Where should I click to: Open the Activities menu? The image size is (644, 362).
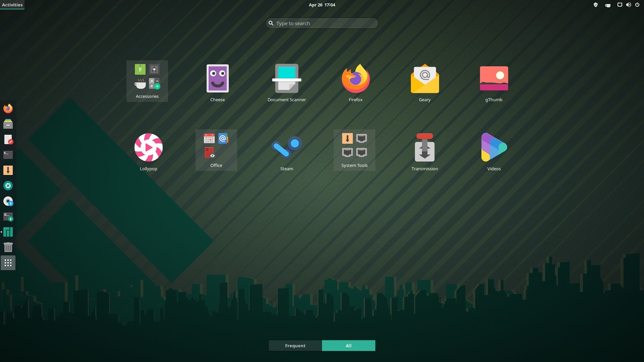[12, 5]
